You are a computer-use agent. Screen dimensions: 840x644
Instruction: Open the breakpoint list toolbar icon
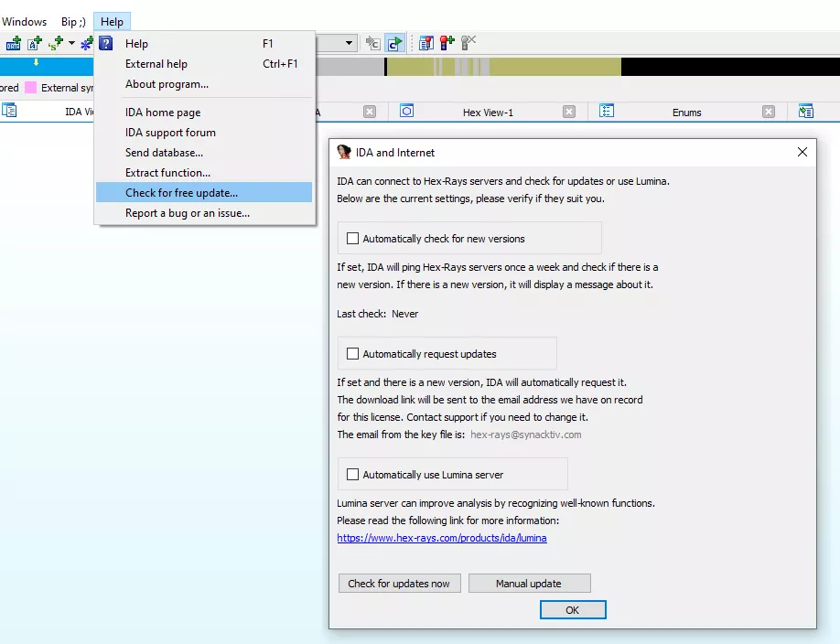[426, 43]
